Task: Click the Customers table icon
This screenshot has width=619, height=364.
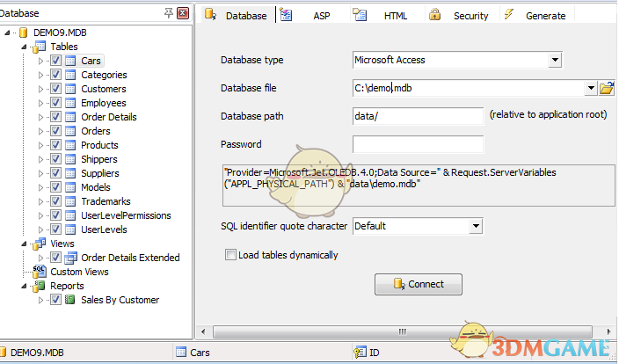Action: (x=70, y=89)
